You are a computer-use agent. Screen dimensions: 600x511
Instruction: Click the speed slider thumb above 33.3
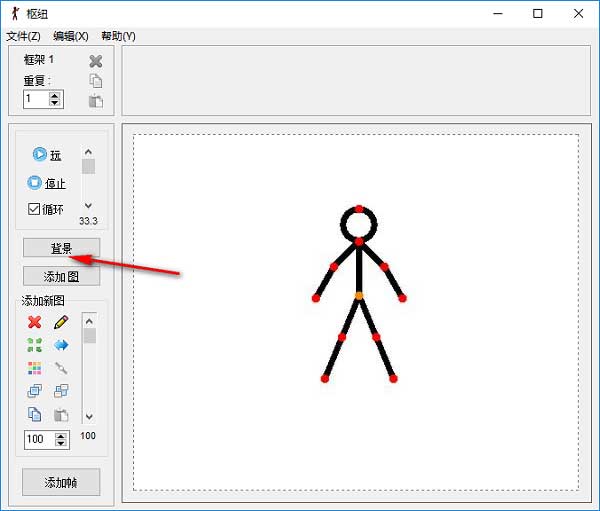click(88, 167)
